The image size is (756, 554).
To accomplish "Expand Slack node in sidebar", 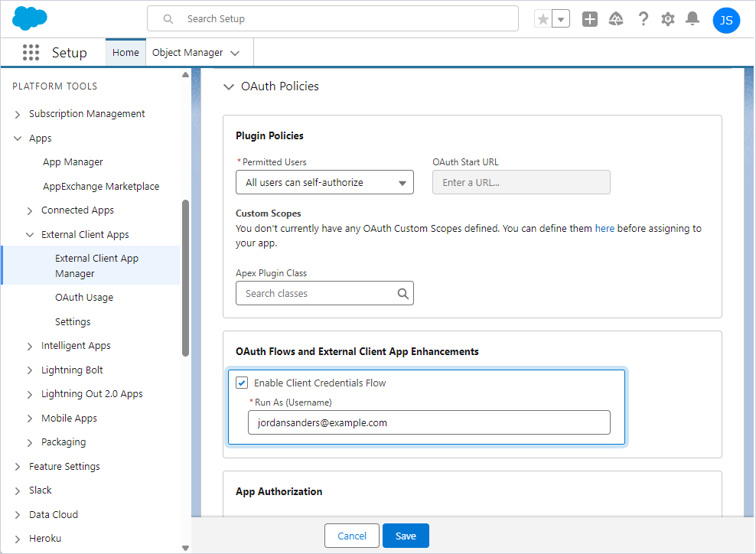I will click(18, 490).
